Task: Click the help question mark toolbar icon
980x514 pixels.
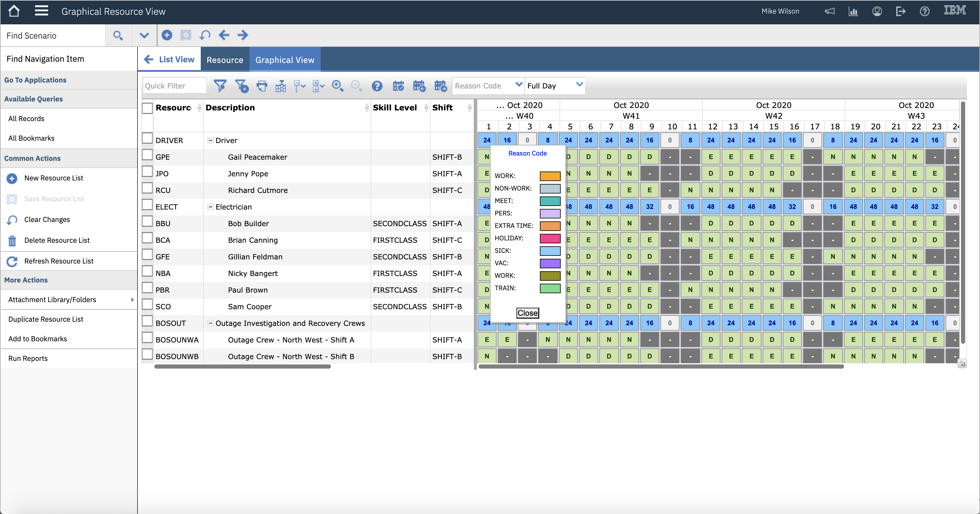Action: pyautogui.click(x=377, y=86)
